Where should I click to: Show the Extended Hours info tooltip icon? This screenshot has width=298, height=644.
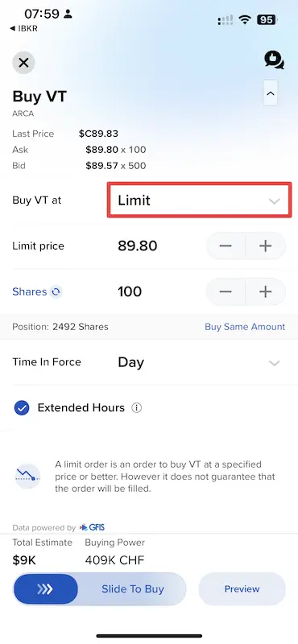click(136, 408)
